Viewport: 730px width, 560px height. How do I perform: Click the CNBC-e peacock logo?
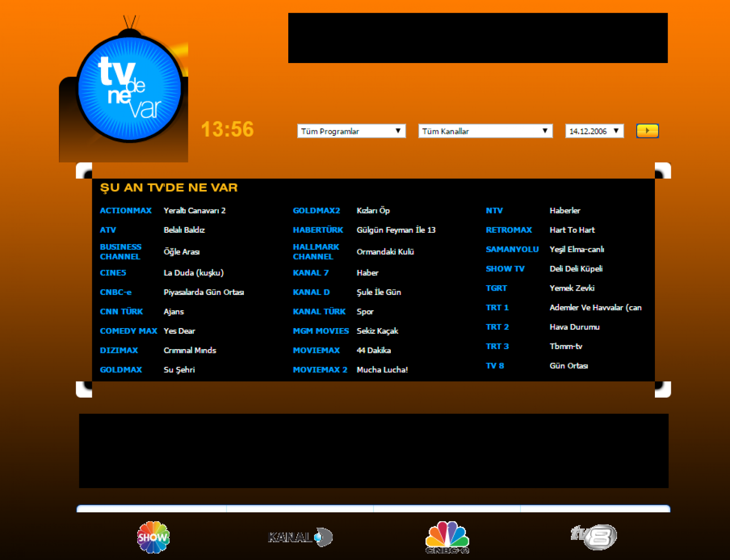point(447,537)
